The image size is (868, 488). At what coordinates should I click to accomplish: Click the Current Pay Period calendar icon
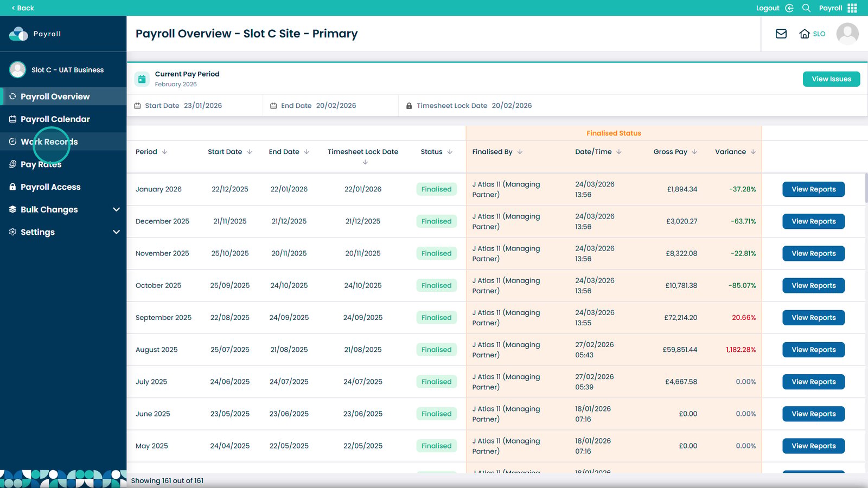click(142, 79)
